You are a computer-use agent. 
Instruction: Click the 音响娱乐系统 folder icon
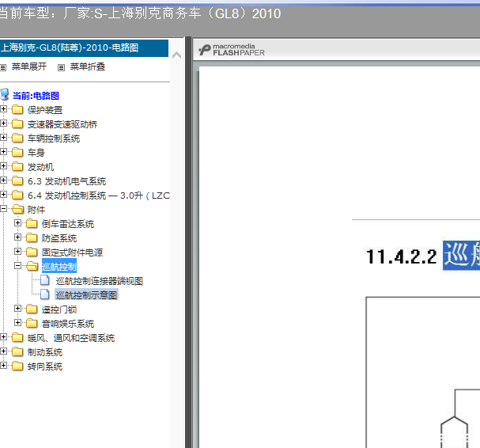[32, 323]
